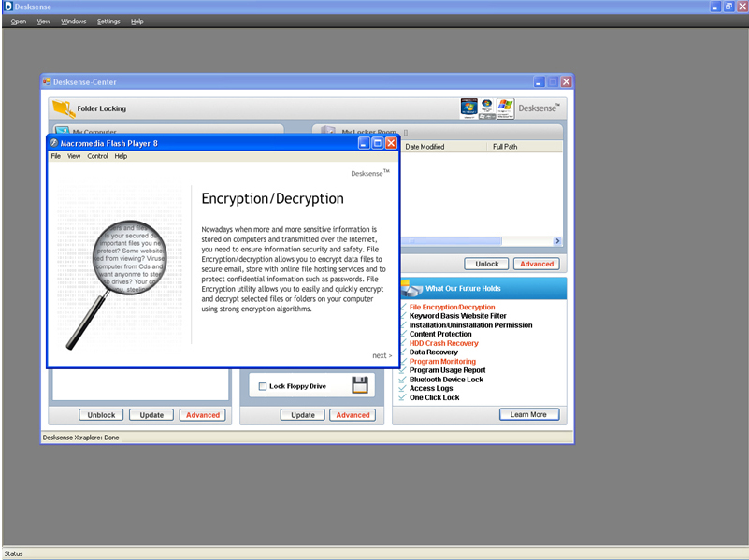Click Data Recovery item
This screenshot has width=749, height=560.
(x=433, y=352)
